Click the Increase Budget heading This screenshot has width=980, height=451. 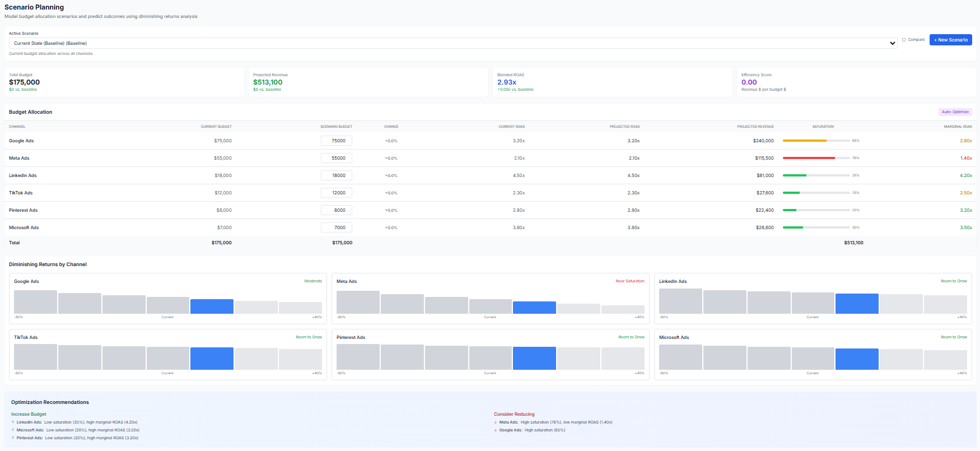click(x=29, y=414)
